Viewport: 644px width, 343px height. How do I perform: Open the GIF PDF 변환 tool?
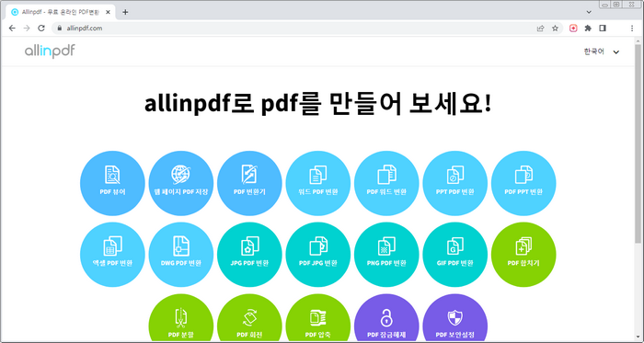click(x=455, y=255)
